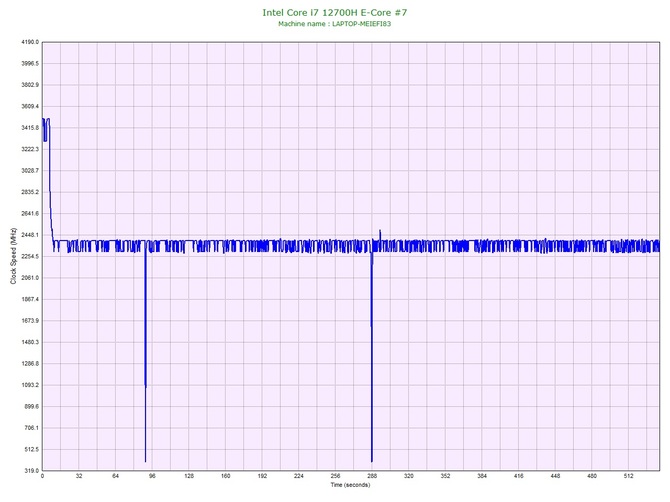Screen dimensions: 670x502
Task: Click bottom of the clock drop near 288 seconds
Action: pyautogui.click(x=371, y=460)
